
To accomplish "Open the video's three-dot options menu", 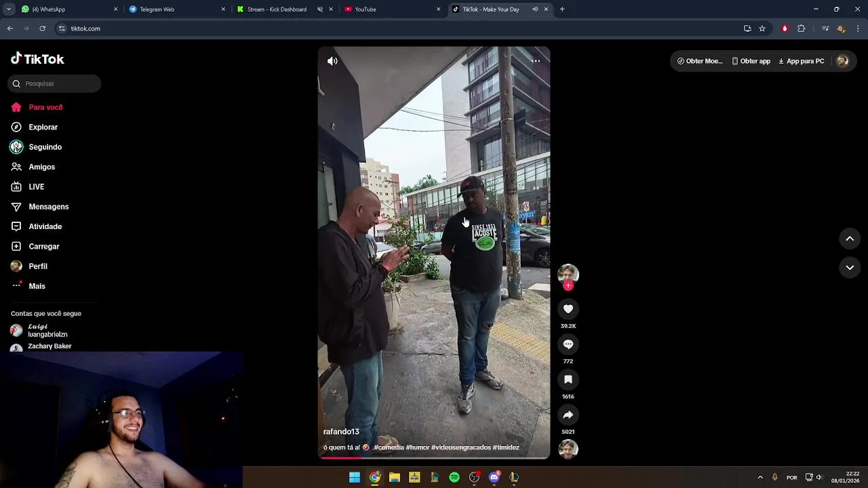I will click(536, 61).
